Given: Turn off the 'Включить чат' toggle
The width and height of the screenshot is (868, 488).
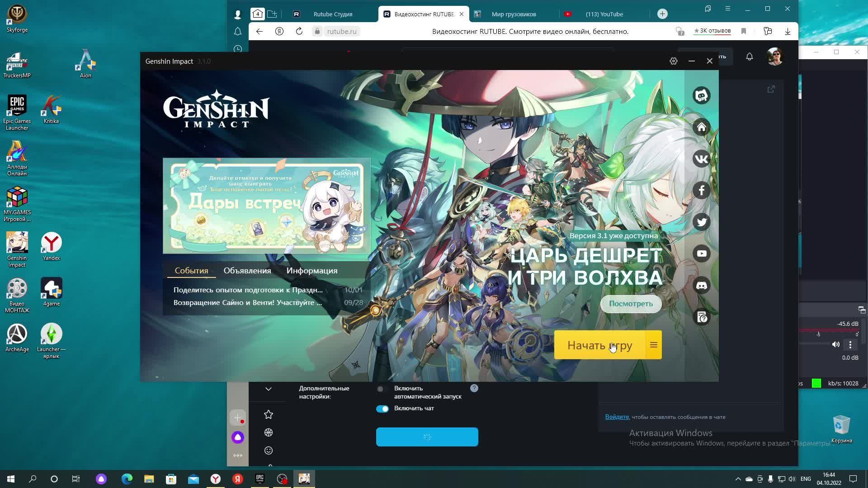Looking at the screenshot, I should pyautogui.click(x=382, y=408).
